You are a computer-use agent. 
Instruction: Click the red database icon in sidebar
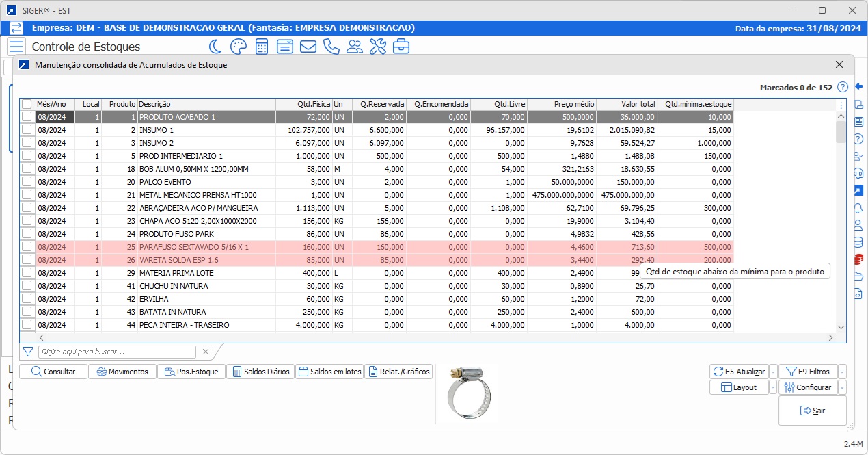point(858,259)
